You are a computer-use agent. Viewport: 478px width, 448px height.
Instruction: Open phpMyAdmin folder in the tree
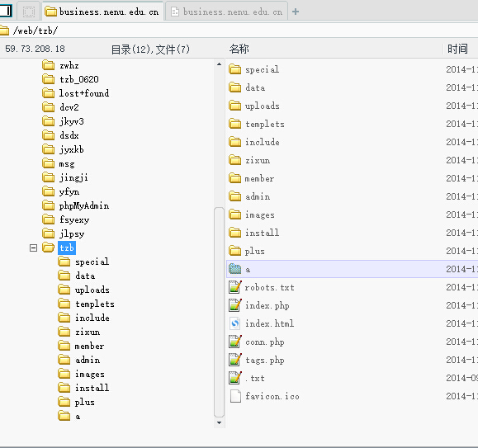tap(84, 205)
